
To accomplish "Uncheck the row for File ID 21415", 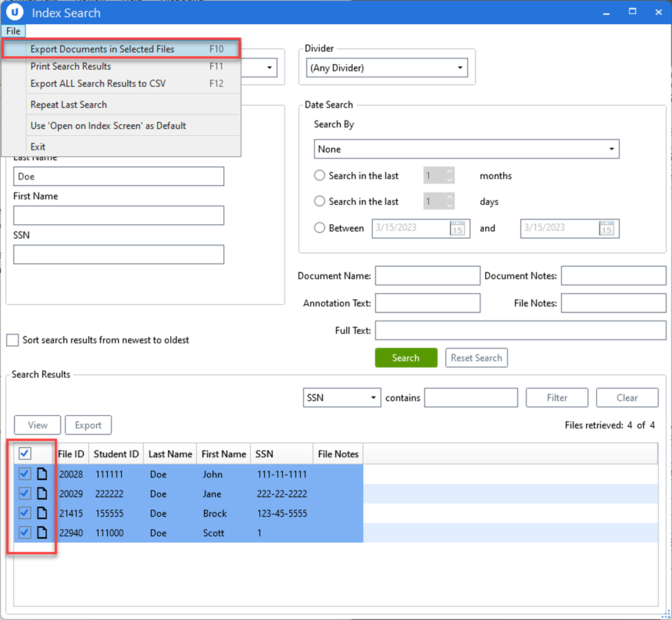I will tap(25, 513).
